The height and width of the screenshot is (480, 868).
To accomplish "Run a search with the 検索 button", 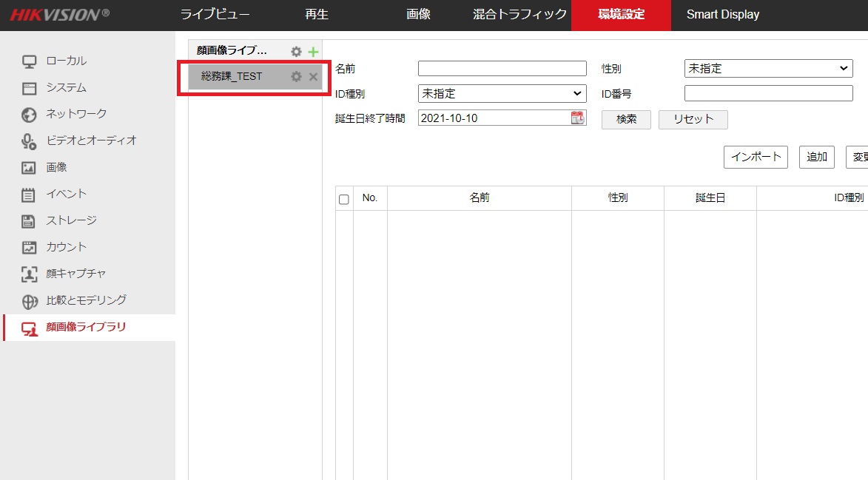I will (625, 119).
